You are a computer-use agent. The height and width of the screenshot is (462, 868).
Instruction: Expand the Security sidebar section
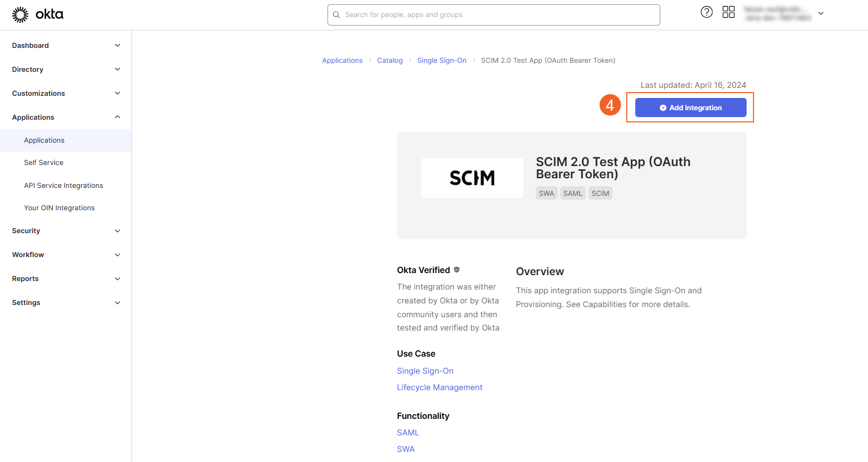[x=117, y=231]
